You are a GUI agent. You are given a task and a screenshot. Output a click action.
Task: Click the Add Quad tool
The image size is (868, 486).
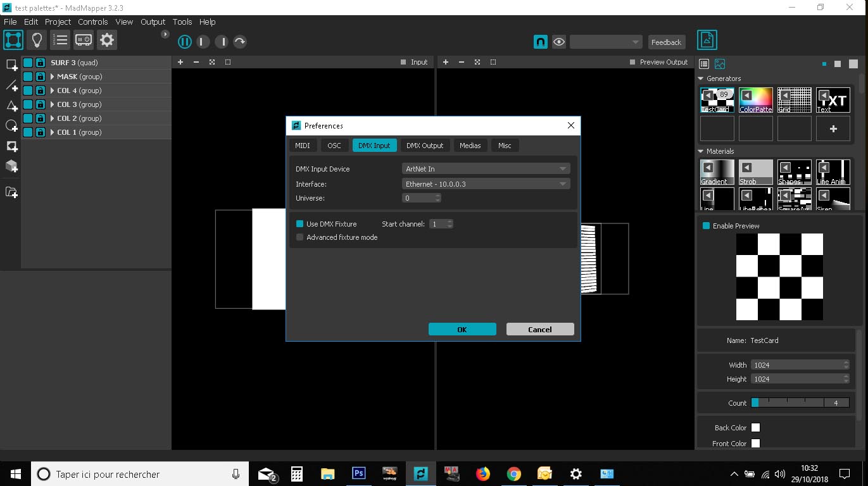click(x=11, y=65)
